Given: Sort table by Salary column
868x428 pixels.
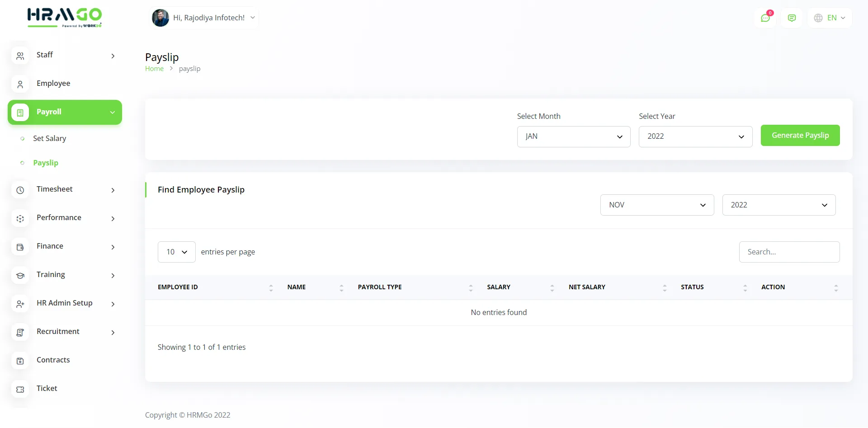Looking at the screenshot, I should [552, 288].
